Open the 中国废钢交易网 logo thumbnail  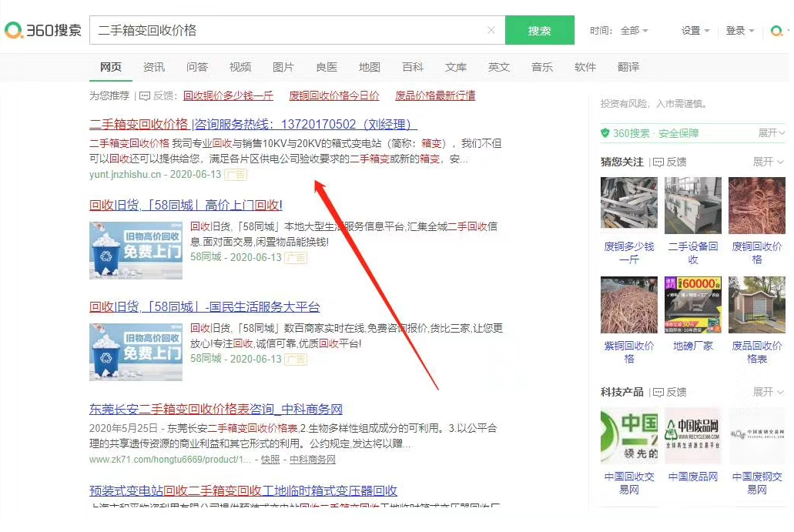tap(757, 437)
